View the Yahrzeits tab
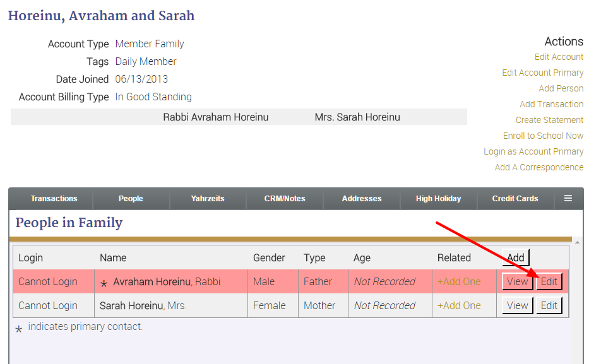This screenshot has width=589, height=364. (208, 198)
